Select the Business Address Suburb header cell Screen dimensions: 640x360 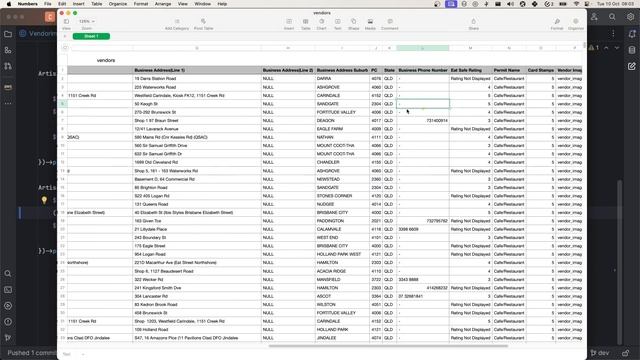(342, 70)
